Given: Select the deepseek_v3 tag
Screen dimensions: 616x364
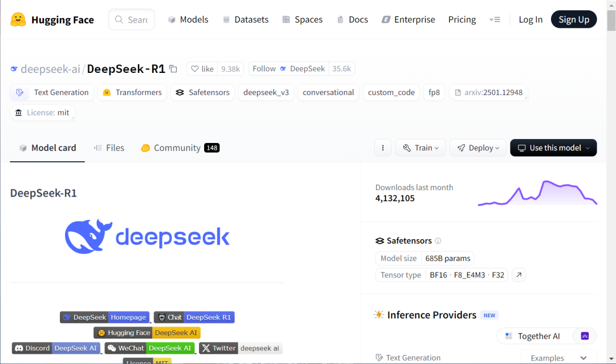Looking at the screenshot, I should (x=266, y=93).
